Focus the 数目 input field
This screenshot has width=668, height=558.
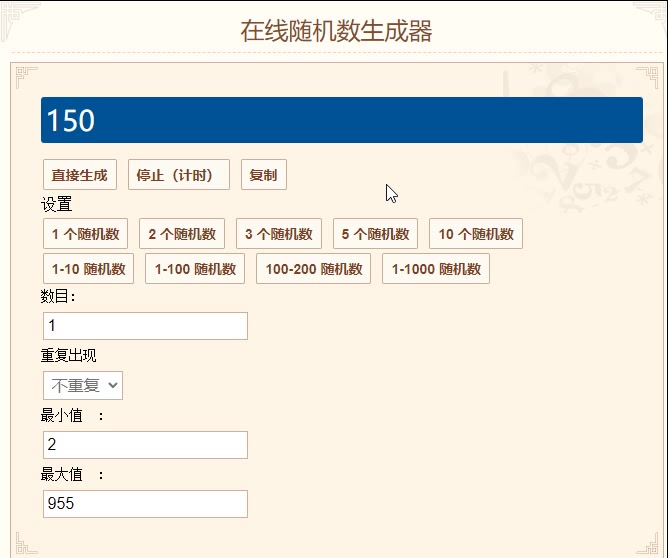[145, 326]
